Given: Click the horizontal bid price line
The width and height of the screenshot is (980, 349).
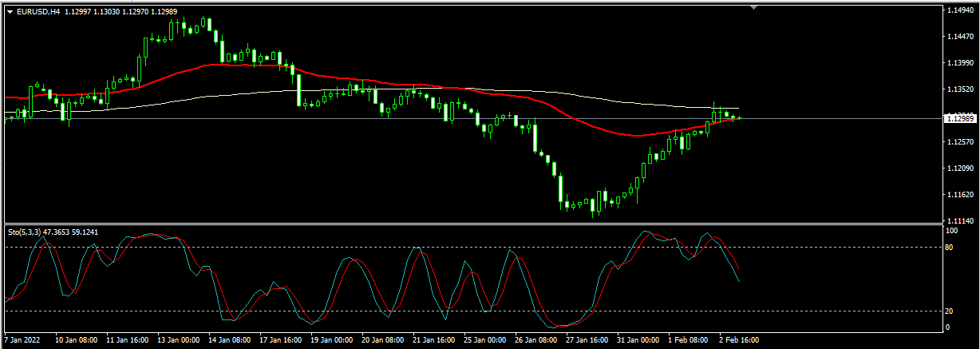Looking at the screenshot, I should tap(838, 118).
